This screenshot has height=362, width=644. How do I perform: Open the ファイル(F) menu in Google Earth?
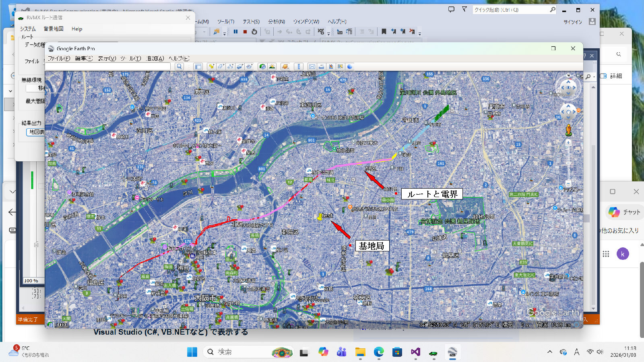click(59, 59)
